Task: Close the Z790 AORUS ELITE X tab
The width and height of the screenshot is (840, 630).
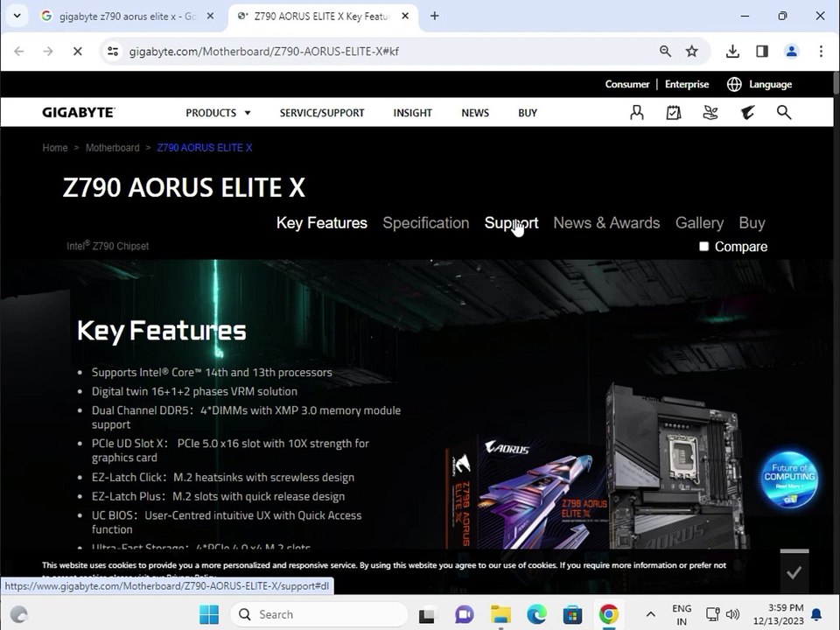Action: pyautogui.click(x=405, y=16)
